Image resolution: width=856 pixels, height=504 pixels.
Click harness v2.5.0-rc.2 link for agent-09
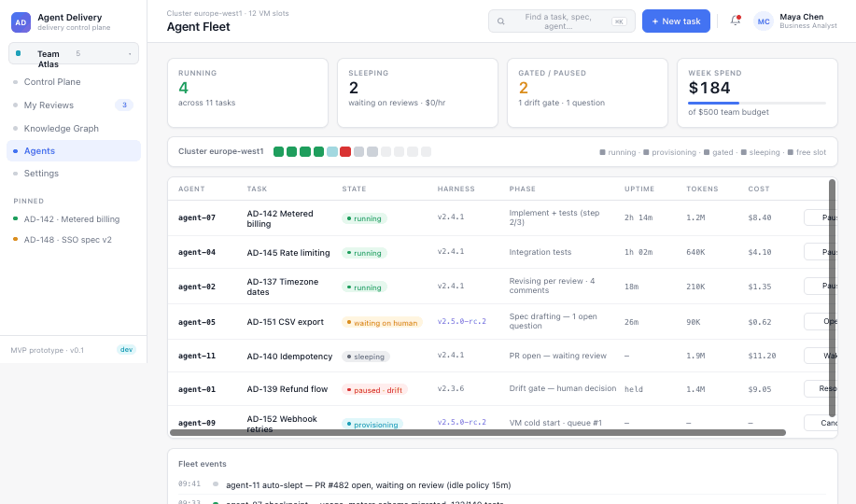pos(461,422)
